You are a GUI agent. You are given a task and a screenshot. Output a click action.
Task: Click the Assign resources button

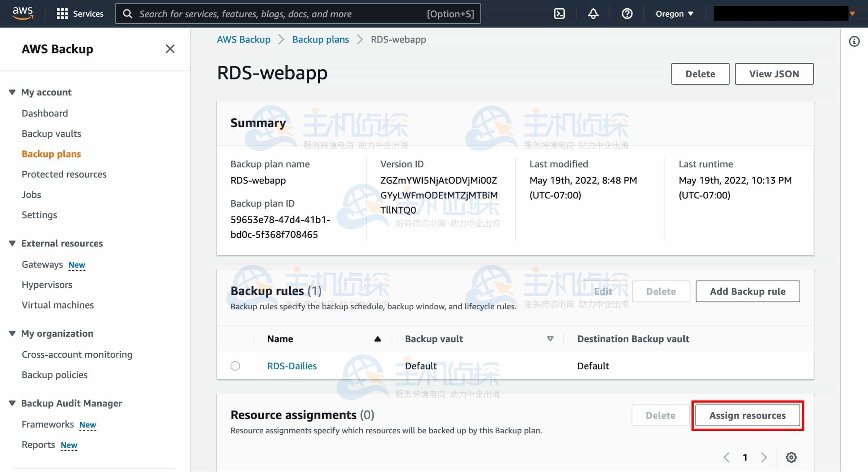click(747, 415)
